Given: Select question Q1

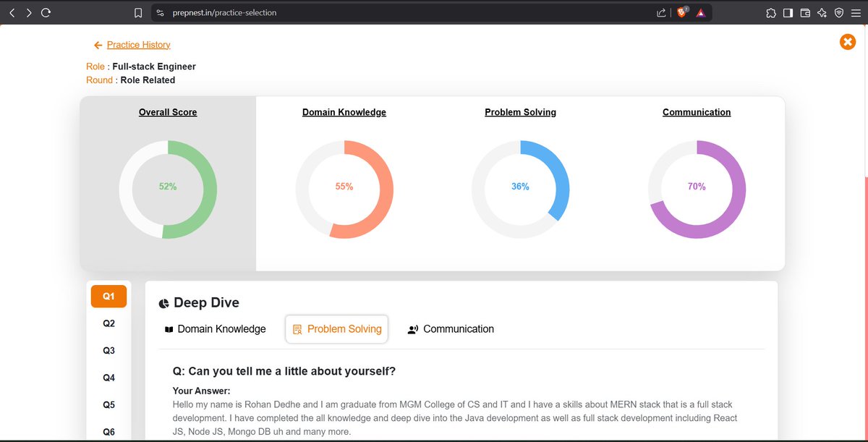Looking at the screenshot, I should 109,297.
